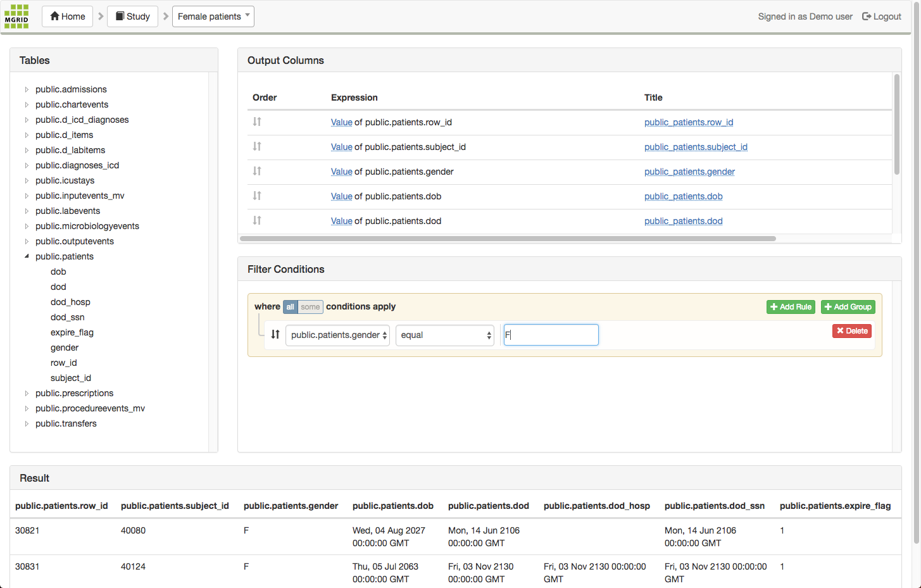Expand public.prescriptions table node
The image size is (921, 588).
[x=27, y=393]
